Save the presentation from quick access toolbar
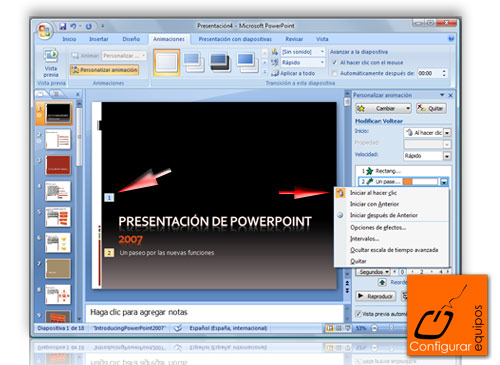 (63, 26)
